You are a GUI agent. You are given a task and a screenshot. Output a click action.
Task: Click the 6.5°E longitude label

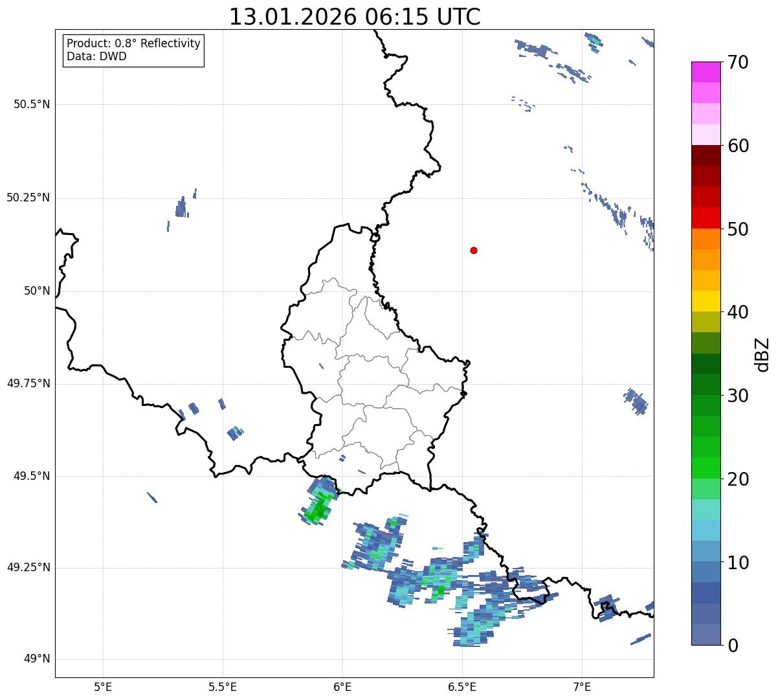(462, 686)
